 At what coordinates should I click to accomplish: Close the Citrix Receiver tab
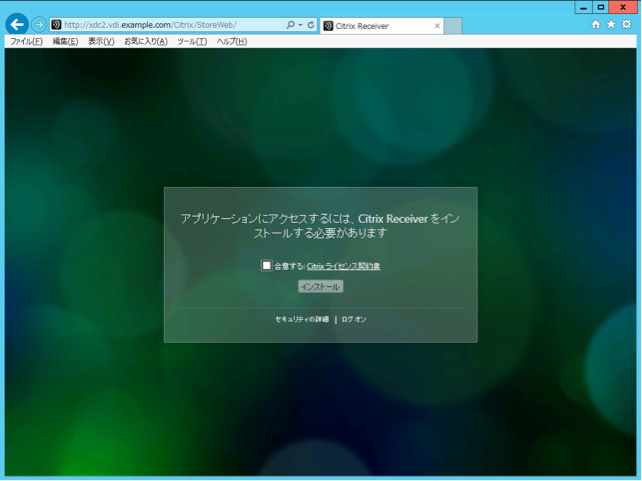437,26
